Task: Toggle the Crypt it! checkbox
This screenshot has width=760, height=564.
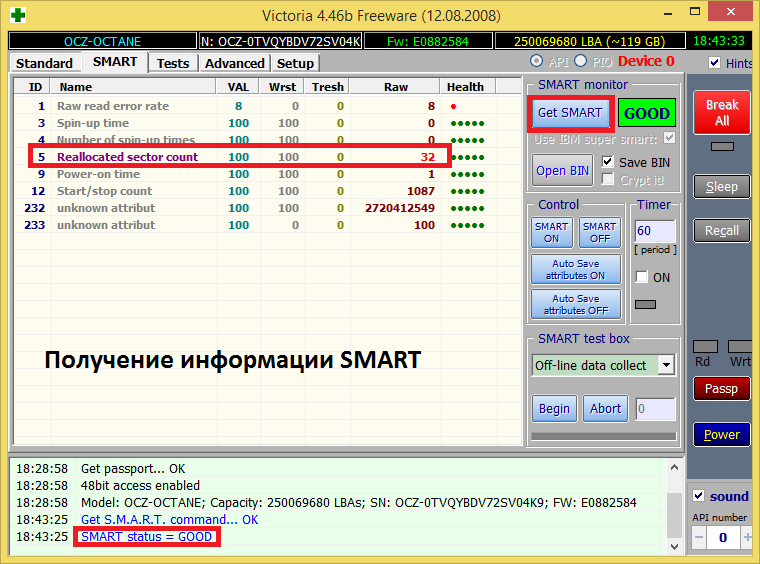Action: coord(607,179)
